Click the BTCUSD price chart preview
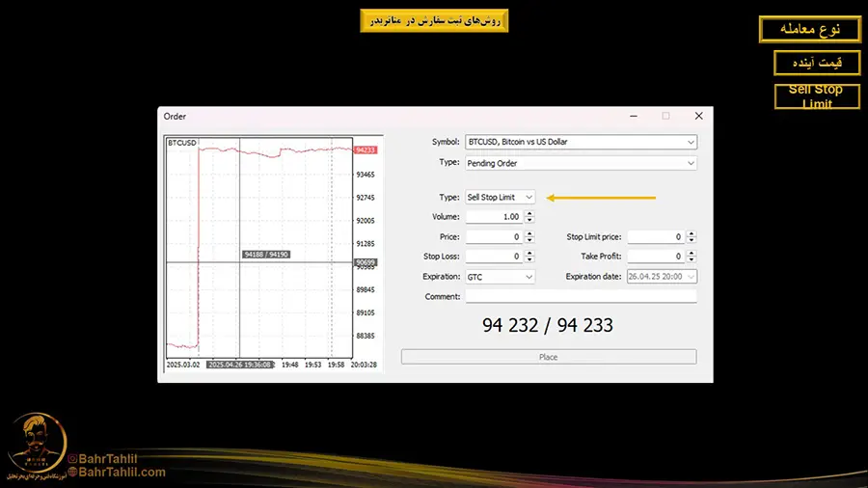This screenshot has width=868, height=488. tap(260, 253)
